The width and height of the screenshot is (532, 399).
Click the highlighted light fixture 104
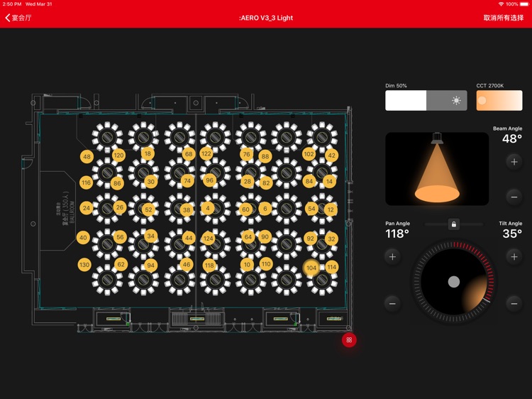311,268
